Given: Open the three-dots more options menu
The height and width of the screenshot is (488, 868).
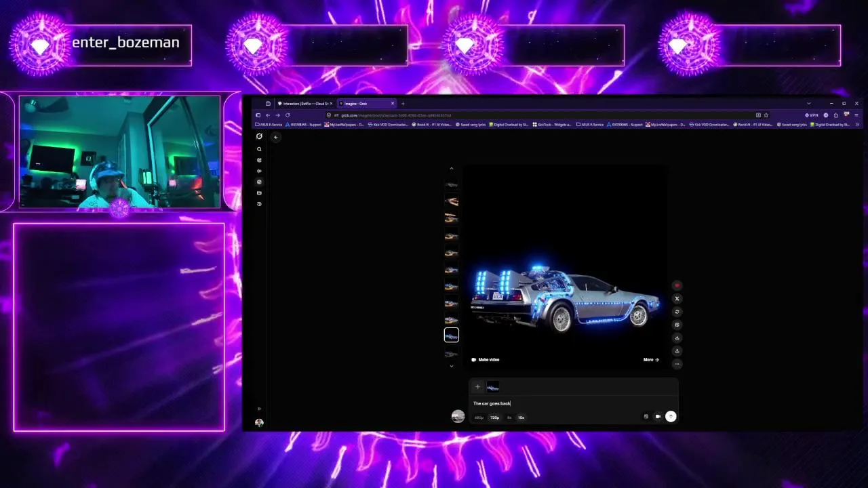Looking at the screenshot, I should pos(677,364).
